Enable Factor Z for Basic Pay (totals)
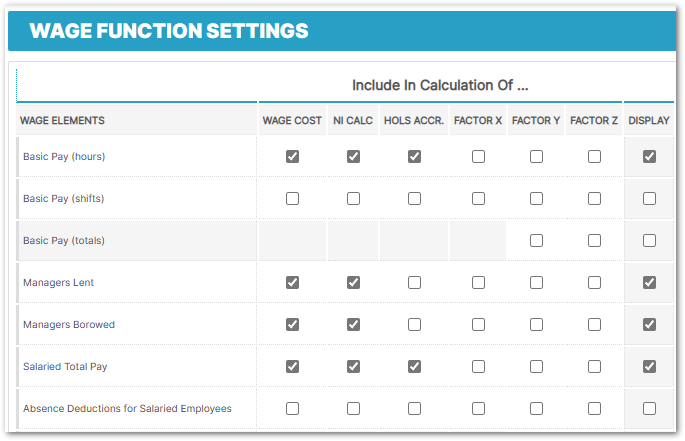The image size is (685, 441). 594,241
